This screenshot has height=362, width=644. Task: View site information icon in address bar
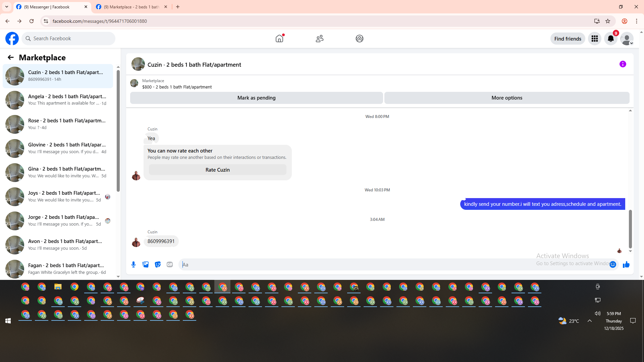(x=46, y=21)
